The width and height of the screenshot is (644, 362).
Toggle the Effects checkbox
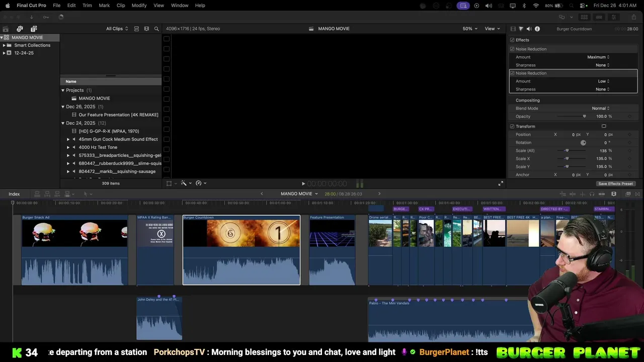point(512,40)
